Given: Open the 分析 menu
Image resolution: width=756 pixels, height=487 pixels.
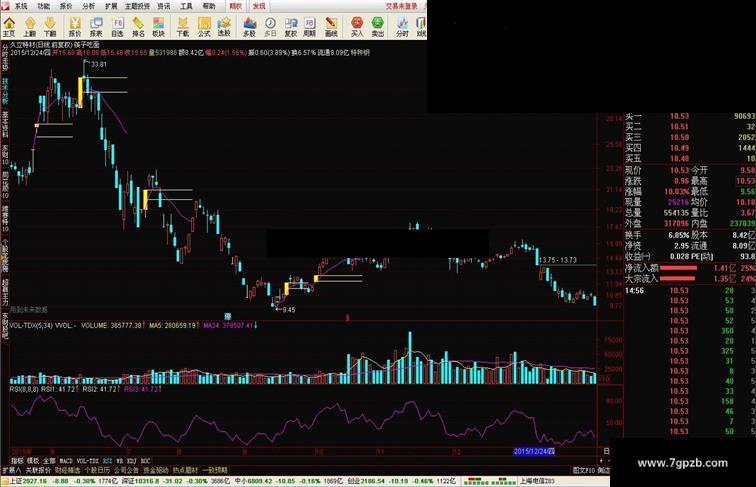Looking at the screenshot, I should click(89, 6).
